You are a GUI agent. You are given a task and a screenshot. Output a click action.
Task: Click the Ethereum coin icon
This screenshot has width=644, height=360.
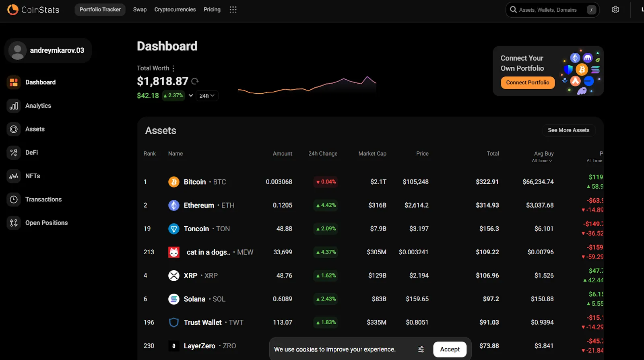(174, 205)
